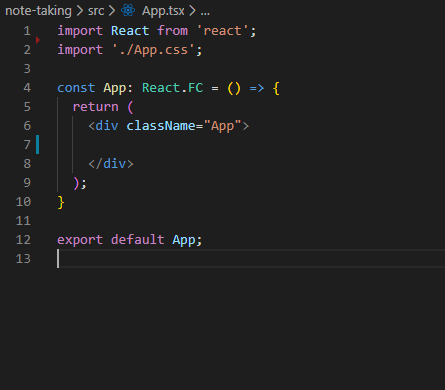
Task: Click the 'const' keyword on line 4
Action: (76, 88)
